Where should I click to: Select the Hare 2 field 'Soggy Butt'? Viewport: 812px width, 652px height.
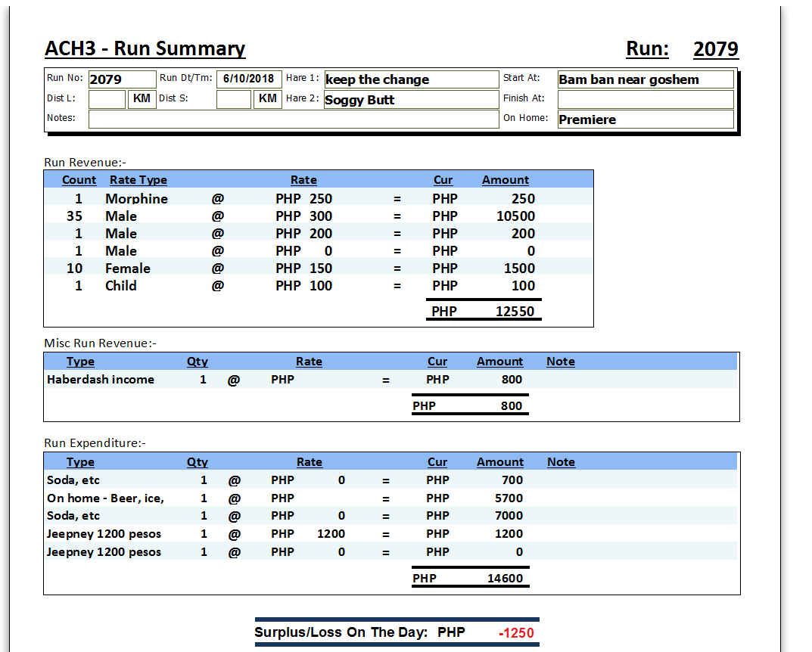pos(411,100)
